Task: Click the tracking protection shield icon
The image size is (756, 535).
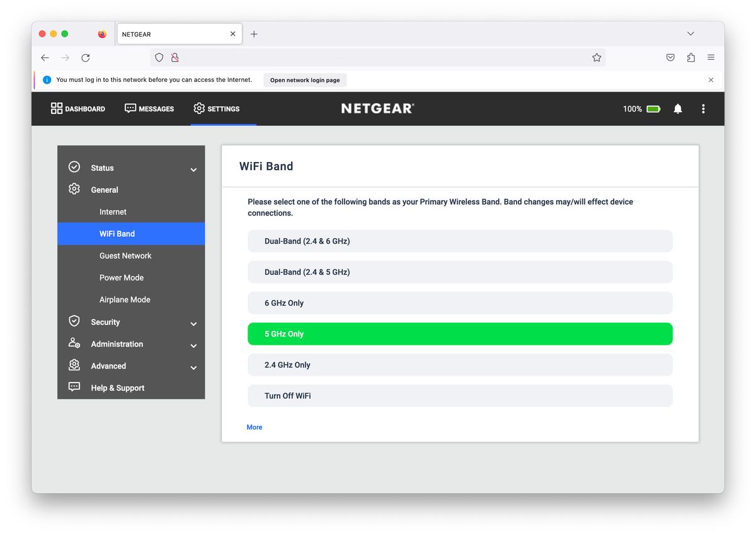Action: [x=159, y=57]
